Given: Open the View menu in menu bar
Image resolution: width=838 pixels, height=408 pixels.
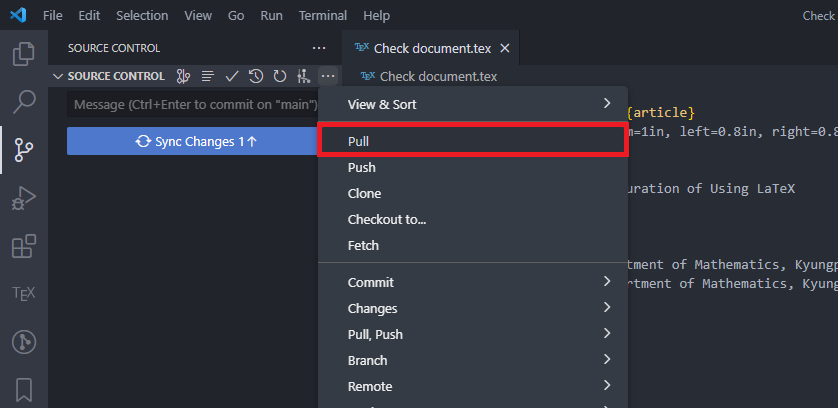Looking at the screenshot, I should pyautogui.click(x=198, y=16).
